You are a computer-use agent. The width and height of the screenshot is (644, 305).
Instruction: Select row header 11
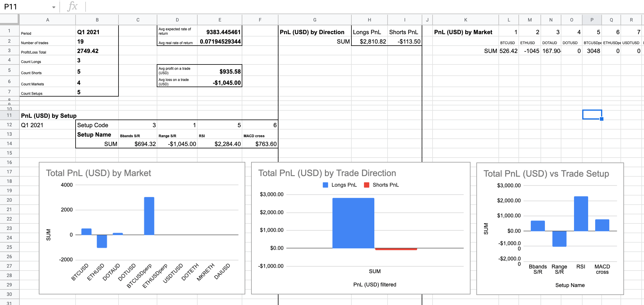[9, 115]
